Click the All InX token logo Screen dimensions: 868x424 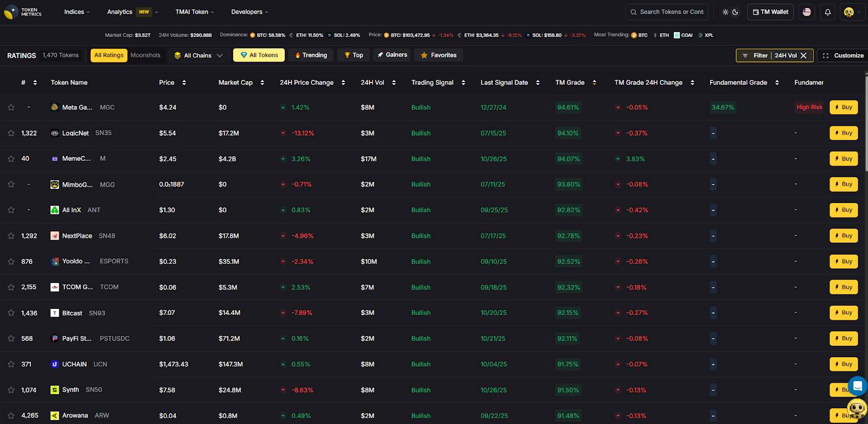pyautogui.click(x=55, y=210)
